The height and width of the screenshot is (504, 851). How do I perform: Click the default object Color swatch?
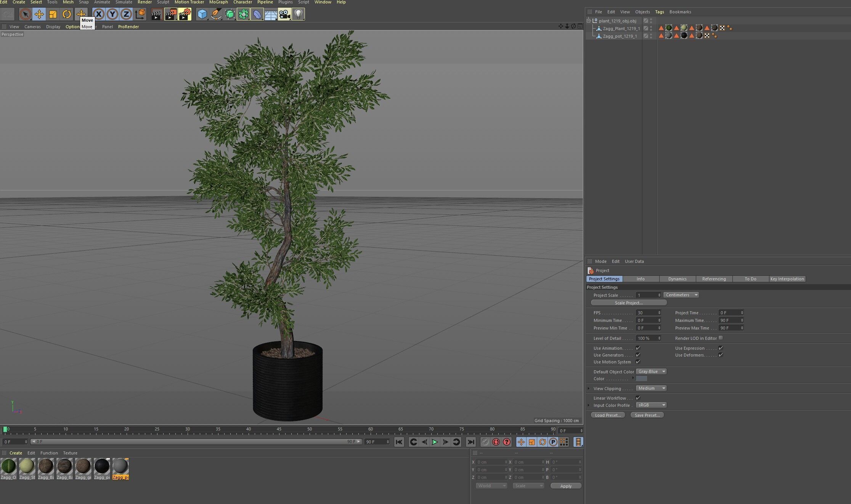[x=641, y=379]
